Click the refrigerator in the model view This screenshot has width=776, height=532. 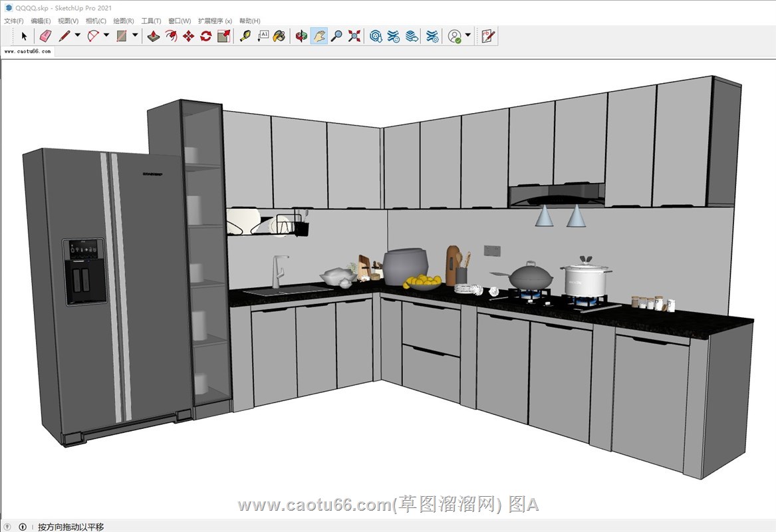pos(106,293)
